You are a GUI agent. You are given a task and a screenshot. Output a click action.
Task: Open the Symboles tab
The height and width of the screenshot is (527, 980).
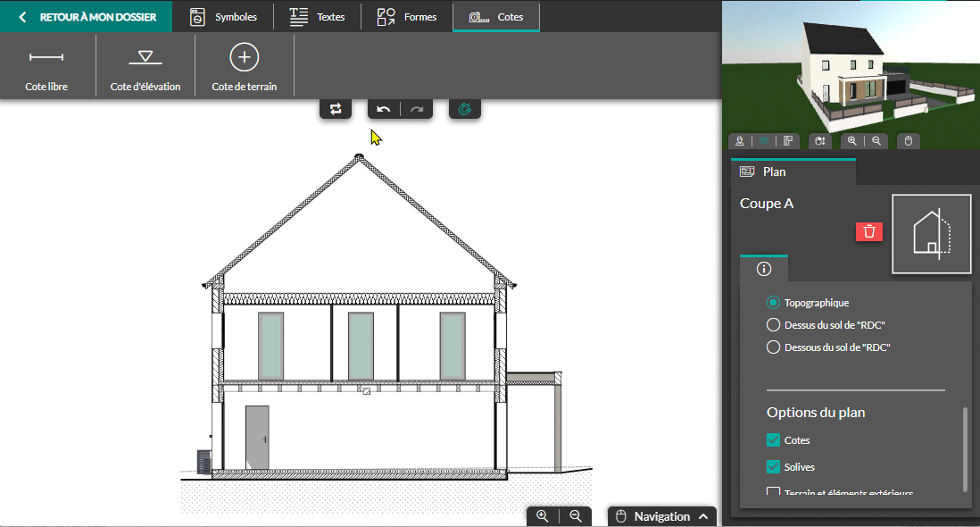coord(224,17)
